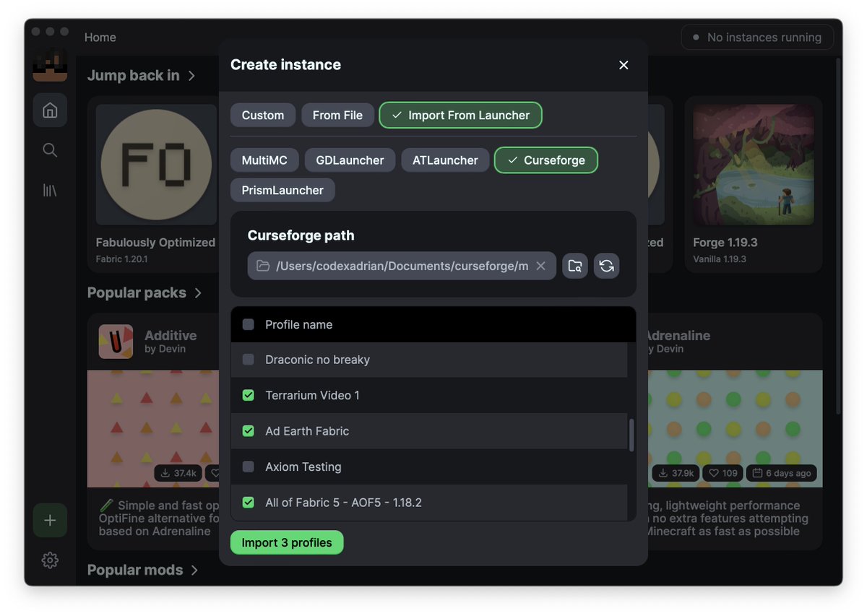Click the profiles list scrollbar
Screen dimensions: 867x616
point(631,435)
